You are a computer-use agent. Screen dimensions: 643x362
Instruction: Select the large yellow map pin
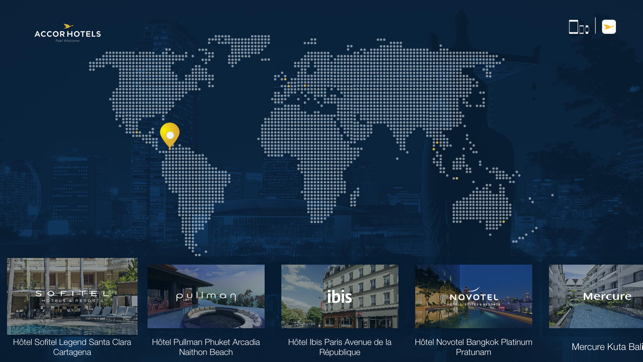pos(170,135)
